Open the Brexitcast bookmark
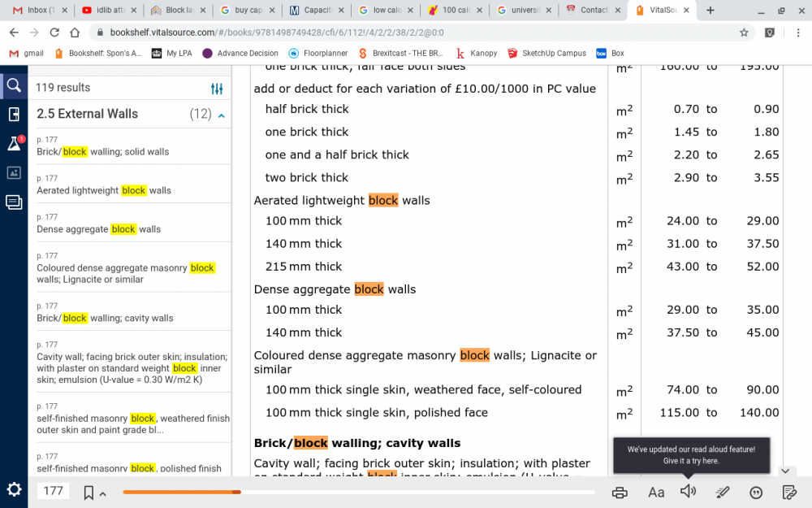This screenshot has width=812, height=508. coord(401,53)
